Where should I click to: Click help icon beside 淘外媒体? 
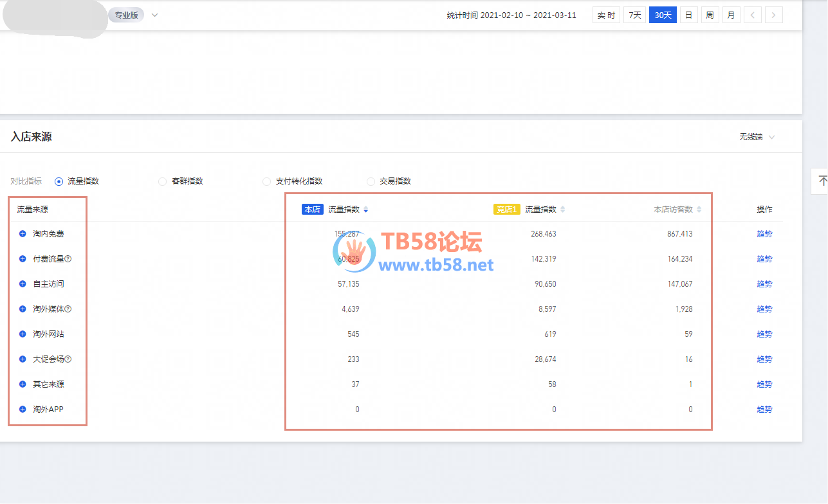68,309
